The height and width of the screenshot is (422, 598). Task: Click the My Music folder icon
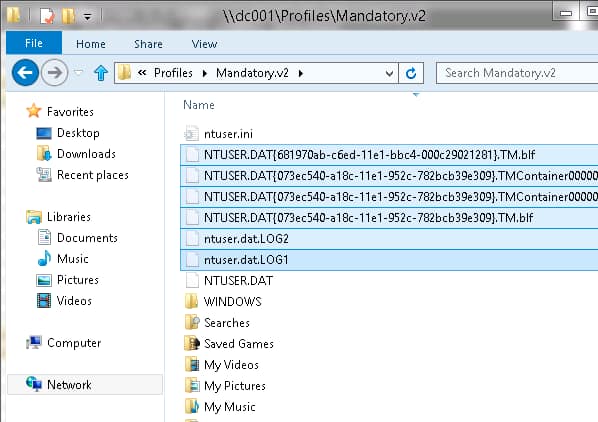click(192, 406)
